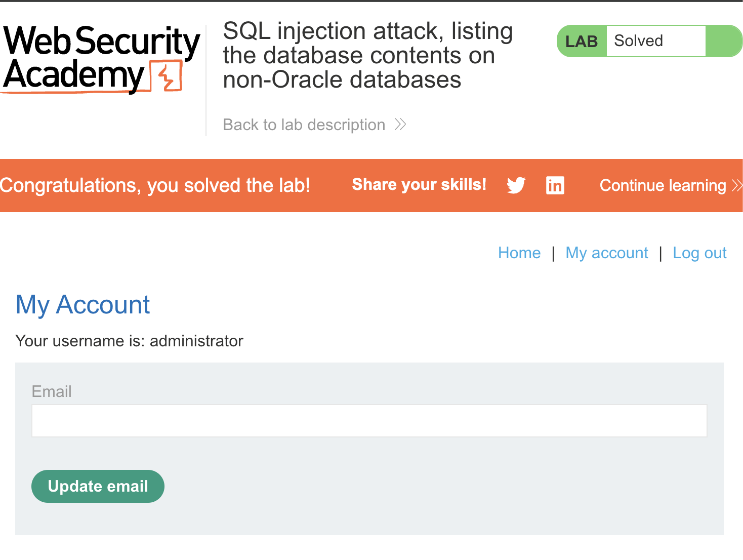Click the Update email button

[98, 486]
